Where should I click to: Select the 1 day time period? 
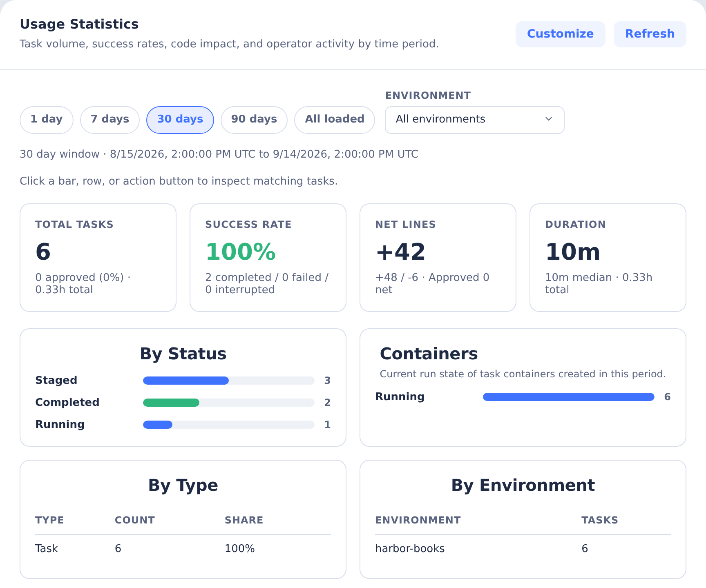[47, 120]
